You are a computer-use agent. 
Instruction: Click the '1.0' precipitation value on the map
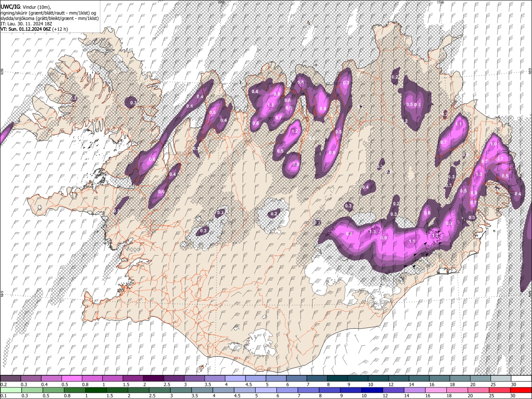pyautogui.click(x=493, y=144)
